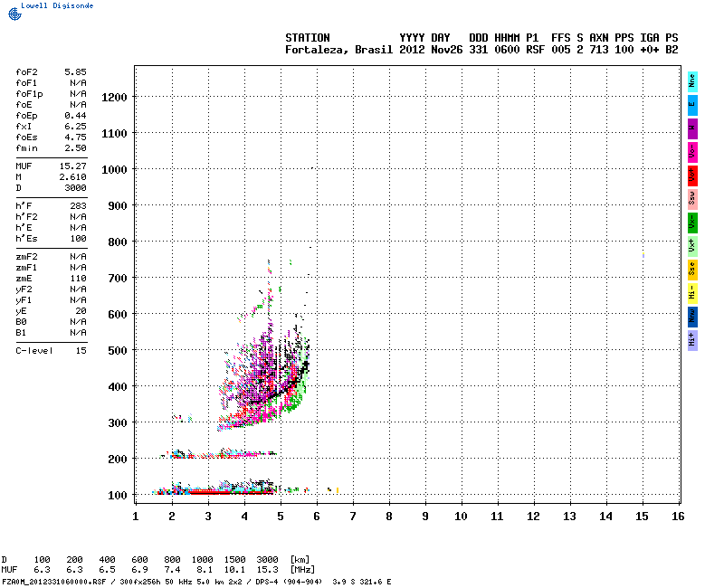724x588 pixels.
Task: Click the M value 2.610
Action: [73, 177]
